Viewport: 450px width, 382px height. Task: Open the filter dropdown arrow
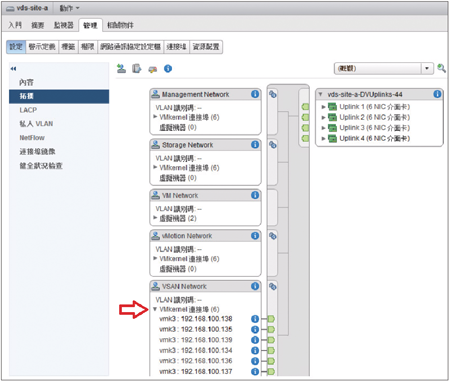coord(427,68)
